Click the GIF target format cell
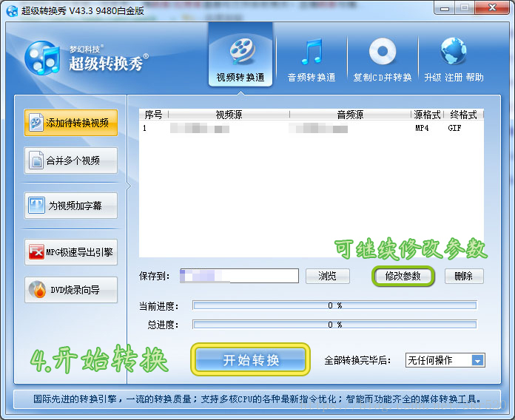The width and height of the screenshot is (515, 420). click(x=454, y=128)
